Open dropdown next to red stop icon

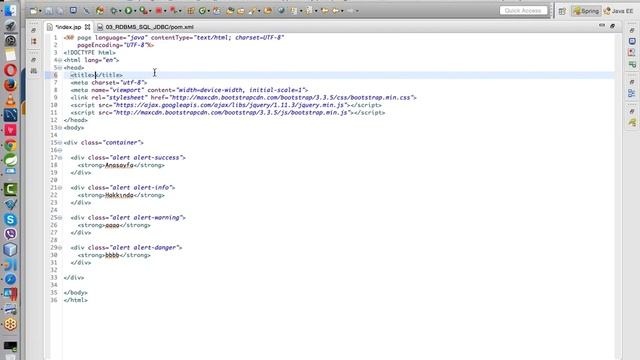165,11
